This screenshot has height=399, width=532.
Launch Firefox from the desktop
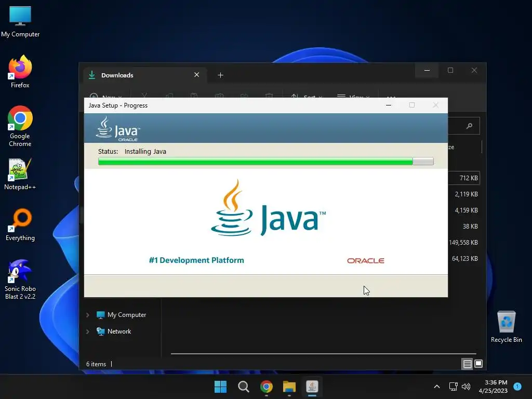coord(20,72)
